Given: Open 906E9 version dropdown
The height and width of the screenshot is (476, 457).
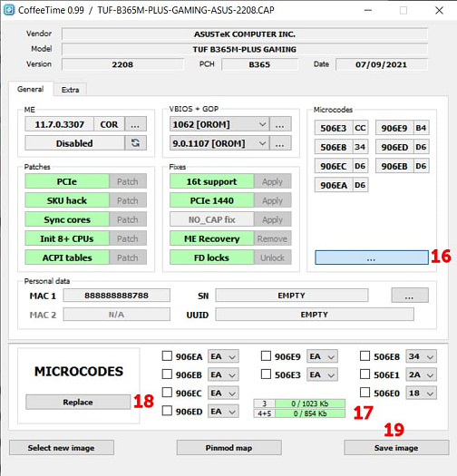Looking at the screenshot, I should [322, 356].
